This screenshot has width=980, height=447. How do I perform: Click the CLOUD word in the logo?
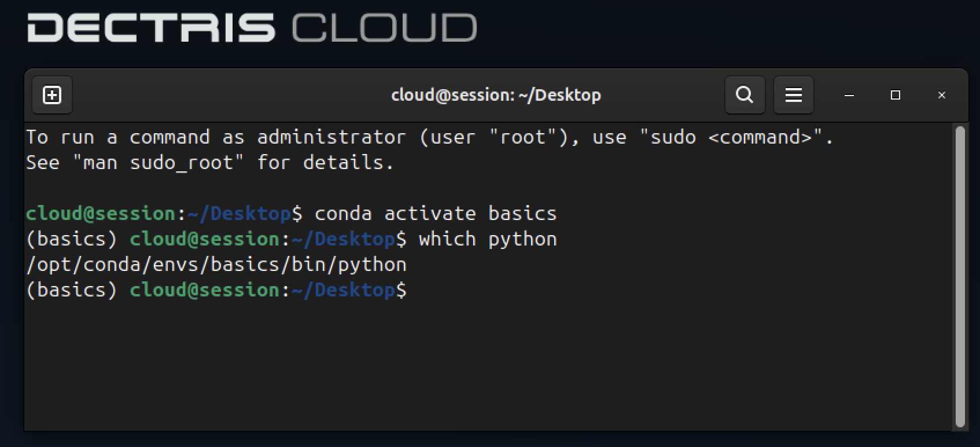click(384, 28)
